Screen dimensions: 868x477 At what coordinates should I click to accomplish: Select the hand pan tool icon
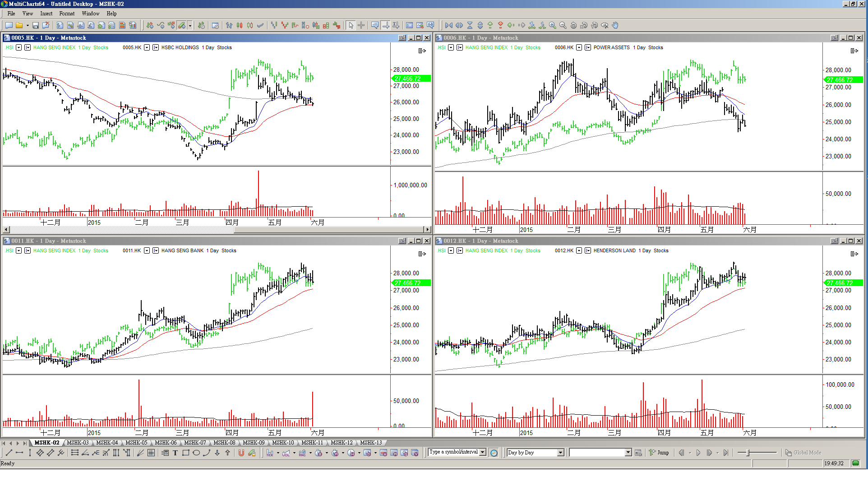pos(615,26)
